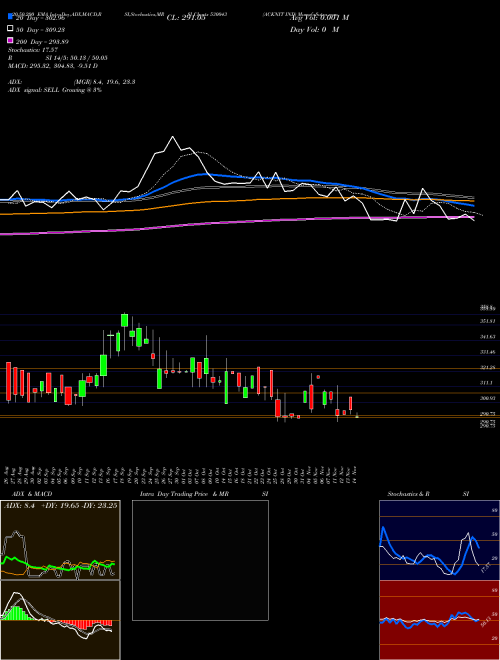
Task: Click the 'CL: 291.05' closing price
Action: click(x=186, y=18)
